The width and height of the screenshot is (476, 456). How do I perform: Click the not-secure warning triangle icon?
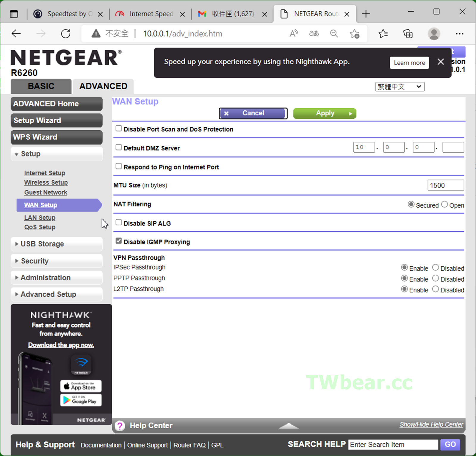(x=96, y=34)
